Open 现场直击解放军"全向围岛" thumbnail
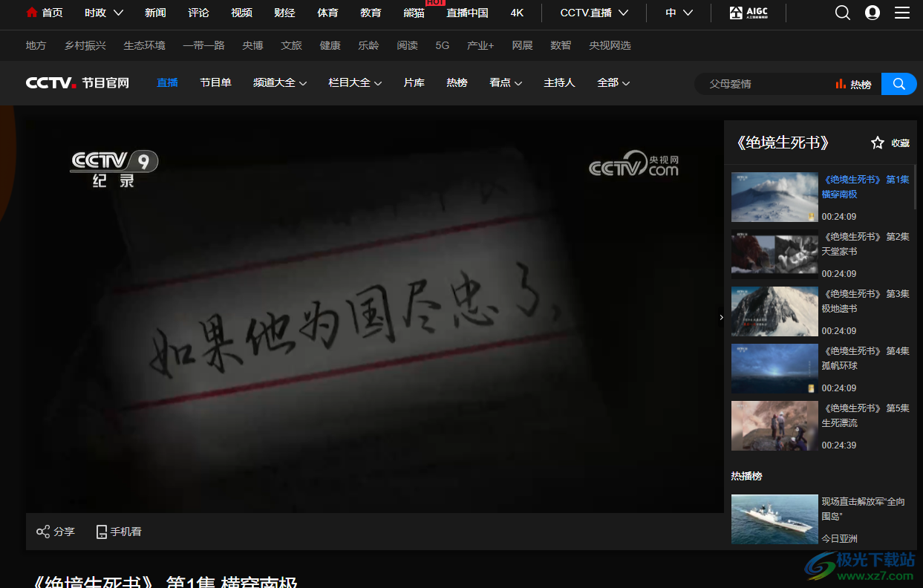This screenshot has width=923, height=588. tap(774, 520)
